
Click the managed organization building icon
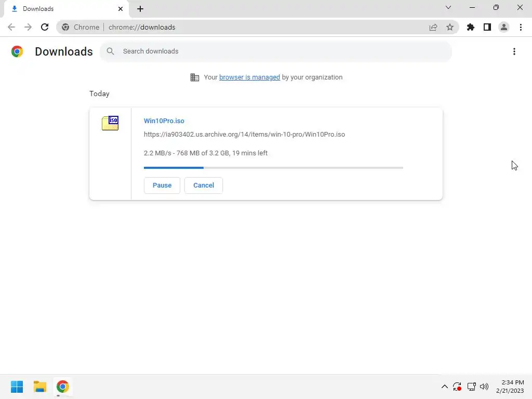[195, 77]
